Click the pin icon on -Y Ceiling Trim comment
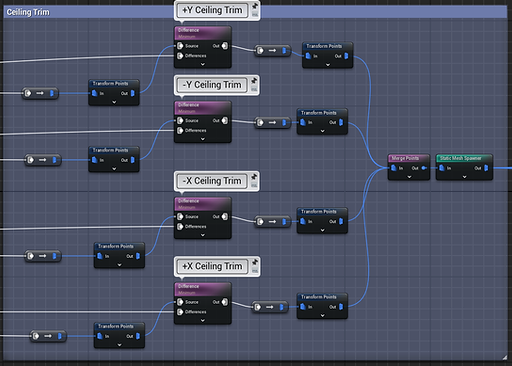 (x=254, y=81)
